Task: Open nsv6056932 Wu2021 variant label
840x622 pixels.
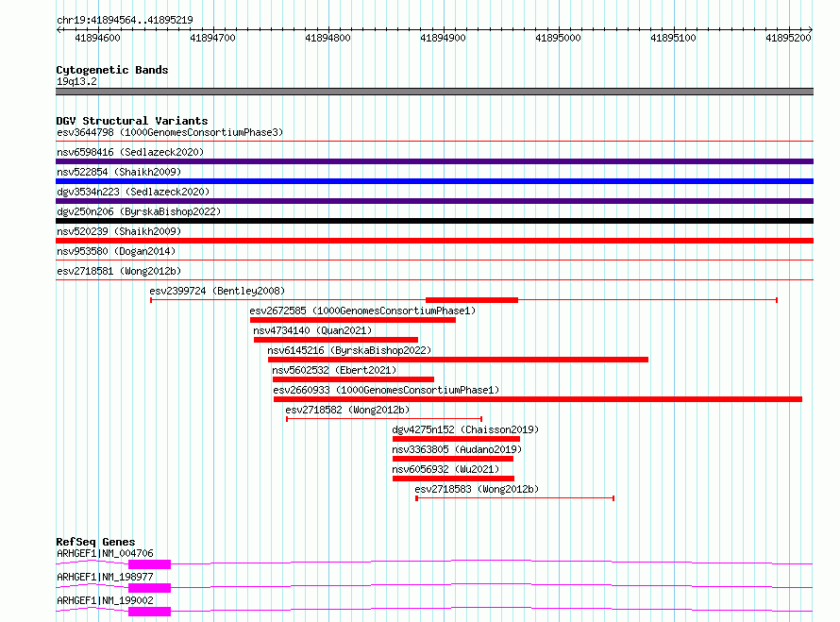Action: [x=445, y=469]
